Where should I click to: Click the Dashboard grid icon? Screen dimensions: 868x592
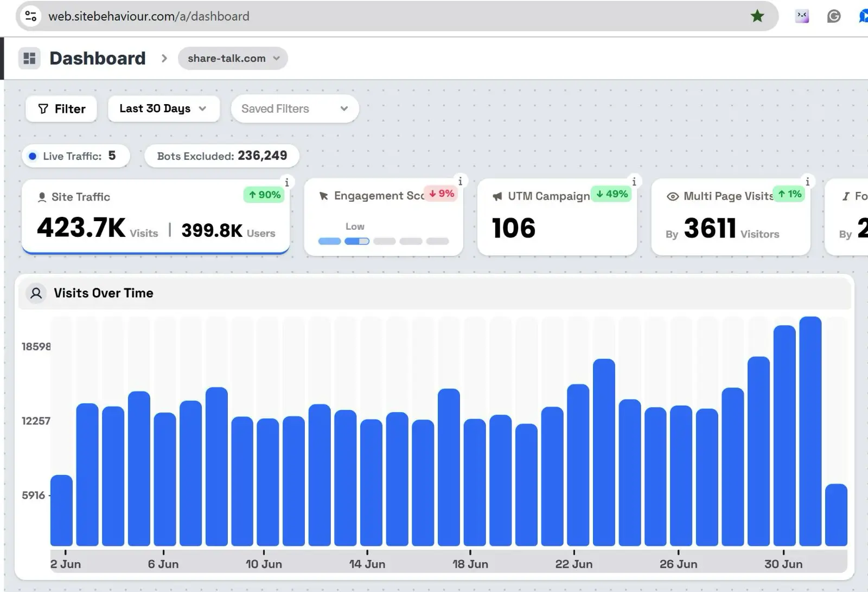(29, 58)
